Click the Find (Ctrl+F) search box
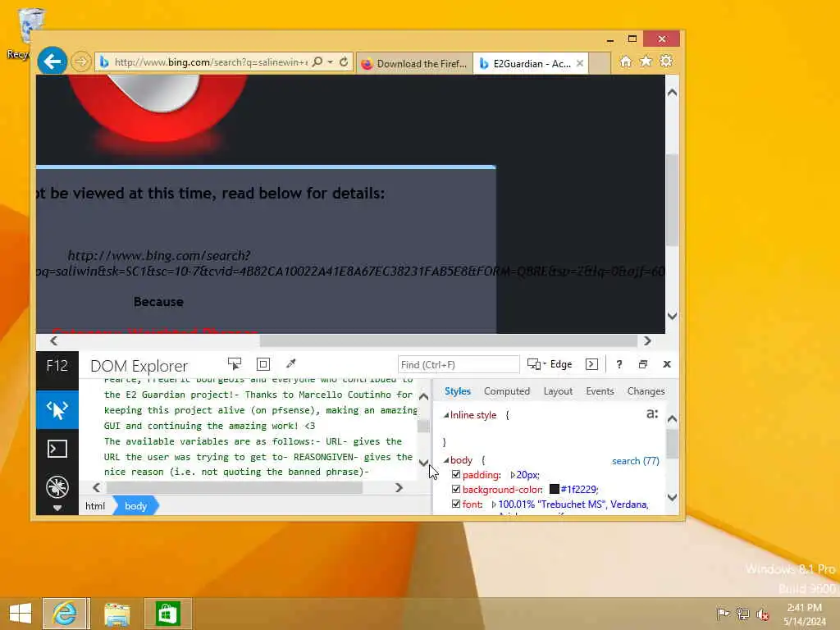840x630 pixels. tap(459, 364)
